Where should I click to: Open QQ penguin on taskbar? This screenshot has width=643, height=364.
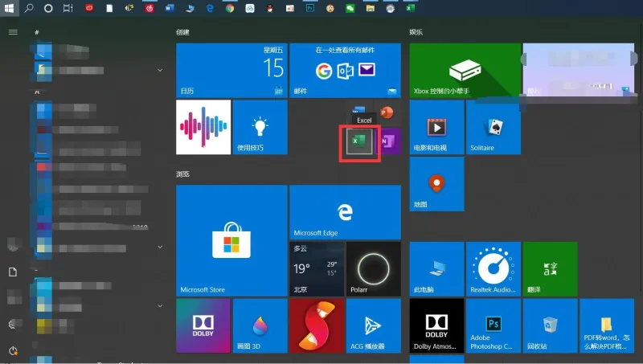click(x=270, y=8)
